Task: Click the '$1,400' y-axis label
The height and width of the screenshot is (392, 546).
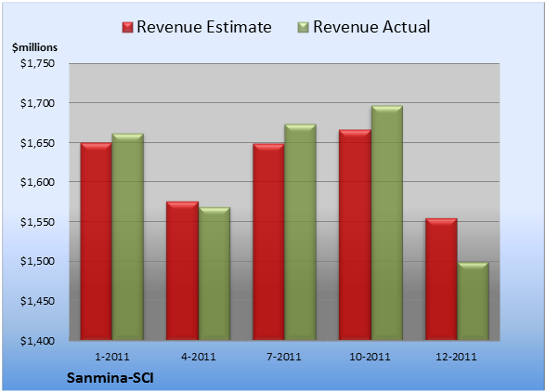Action: pyautogui.click(x=37, y=341)
